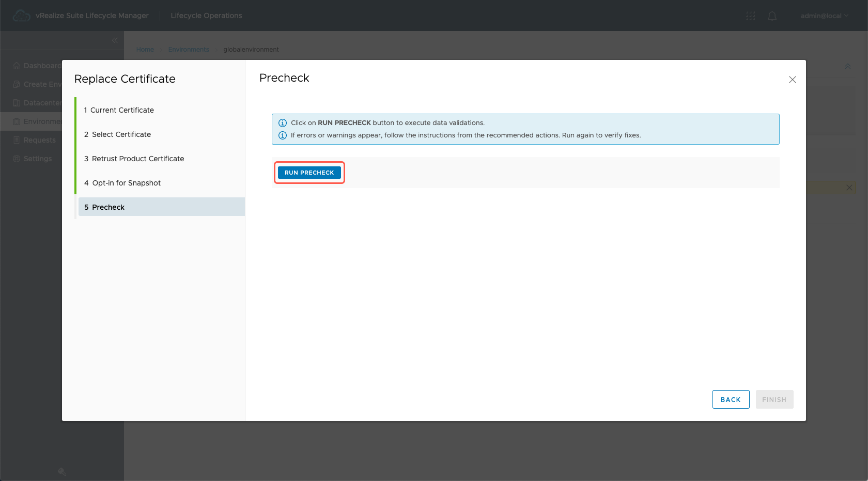Click the Settings gear icon in sidebar
Image resolution: width=868 pixels, height=481 pixels.
coord(17,159)
